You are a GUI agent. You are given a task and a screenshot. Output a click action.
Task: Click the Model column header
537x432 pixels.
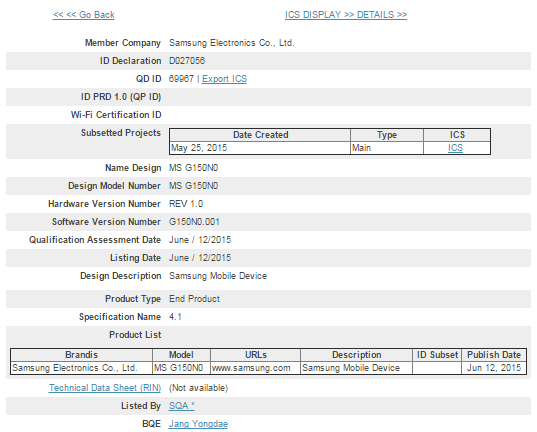[x=181, y=355]
